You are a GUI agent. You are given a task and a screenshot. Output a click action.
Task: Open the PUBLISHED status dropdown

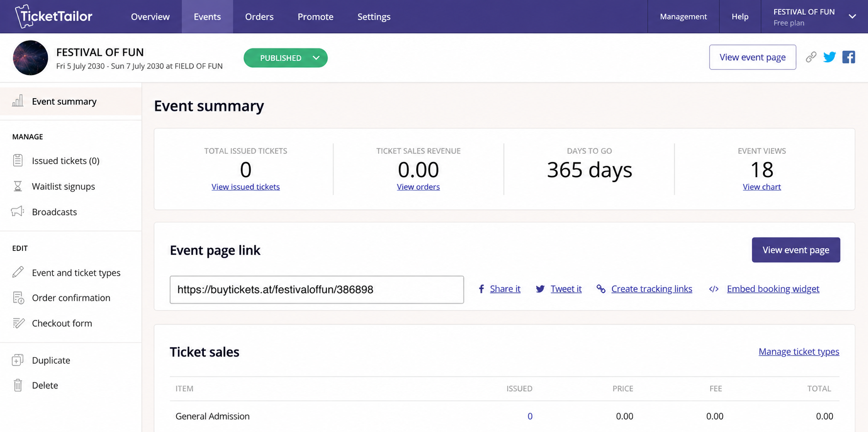click(x=285, y=58)
